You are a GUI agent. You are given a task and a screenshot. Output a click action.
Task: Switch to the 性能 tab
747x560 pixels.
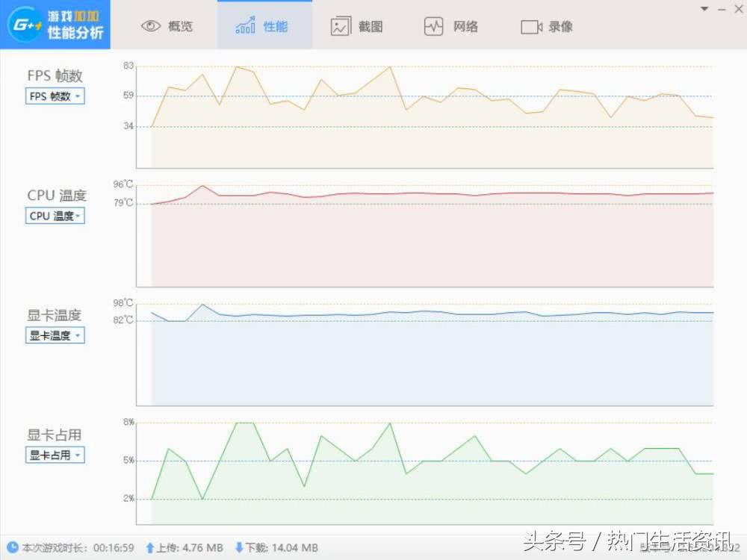click(264, 25)
